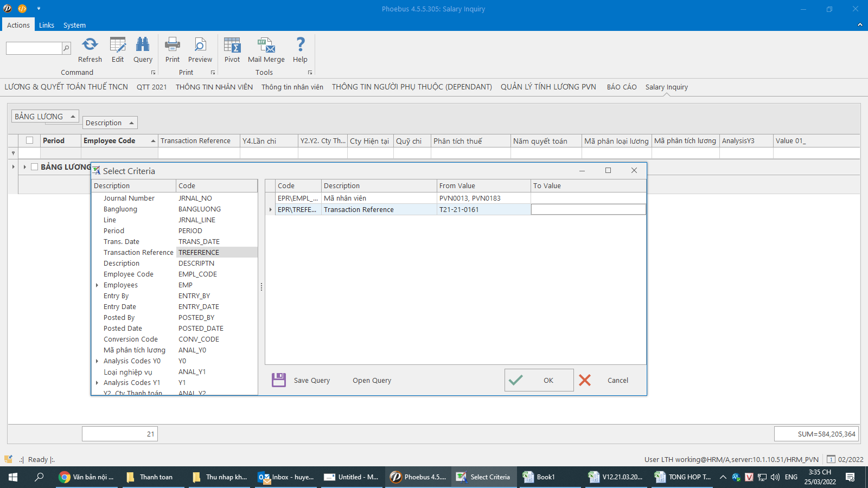The width and height of the screenshot is (868, 488).
Task: Start the Mail Merge tool
Action: click(x=266, y=45)
